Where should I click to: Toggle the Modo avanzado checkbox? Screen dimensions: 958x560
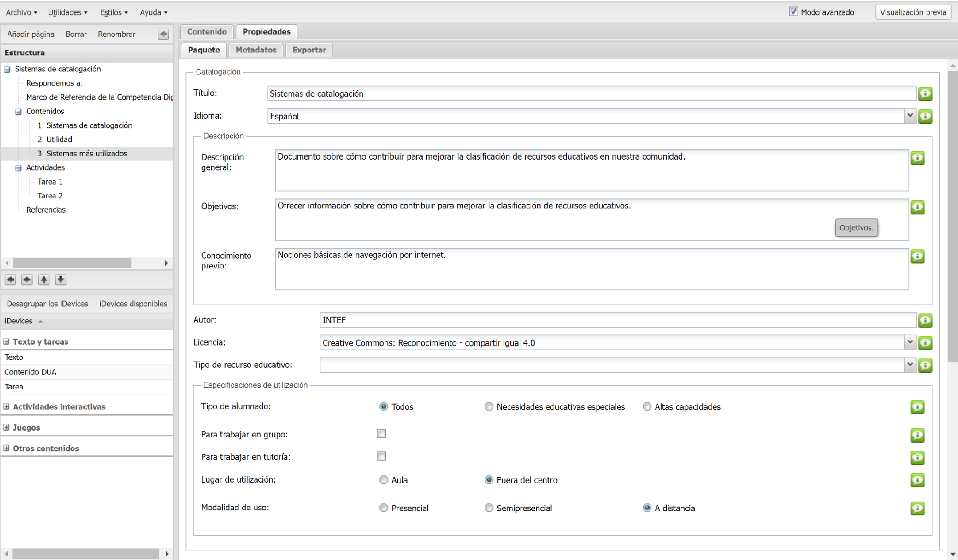click(x=793, y=12)
